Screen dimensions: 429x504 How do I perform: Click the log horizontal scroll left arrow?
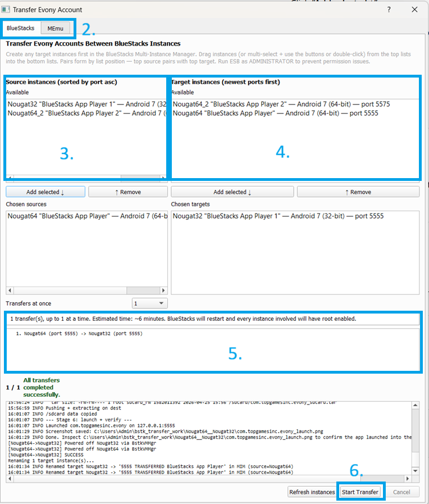click(10, 479)
